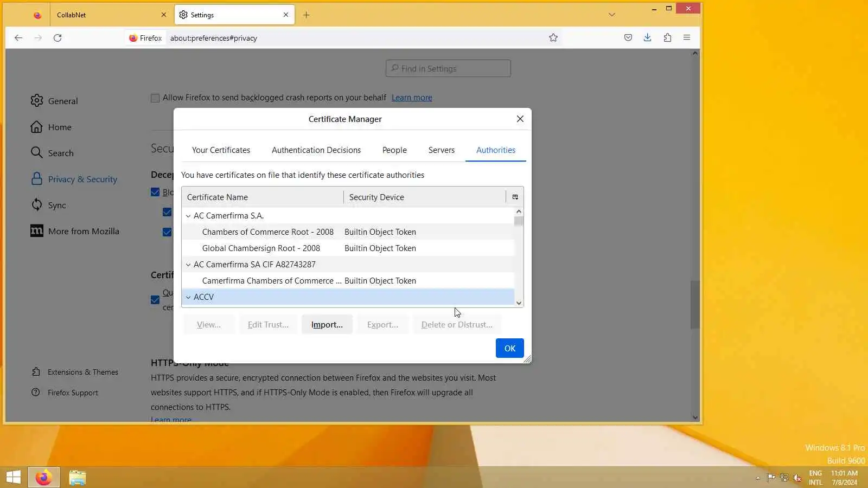This screenshot has height=488, width=868.
Task: Open the Downloads panel
Action: (x=648, y=38)
